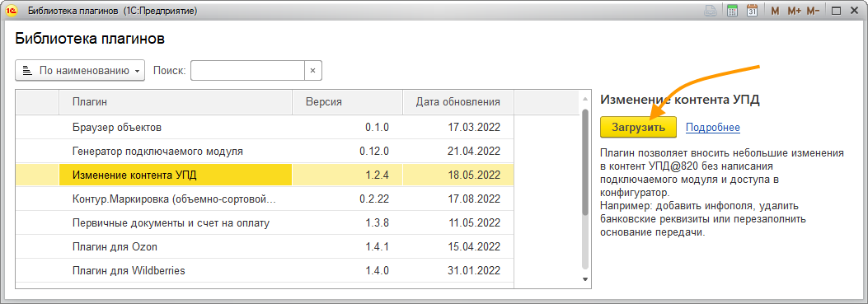This screenshot has height=304, width=868.
Task: Click date cell 18.05.2022
Action: tap(458, 175)
